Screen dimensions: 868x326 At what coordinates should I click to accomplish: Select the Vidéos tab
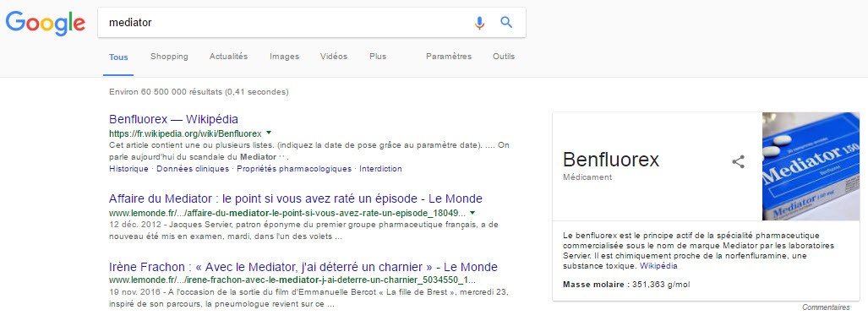click(x=334, y=57)
